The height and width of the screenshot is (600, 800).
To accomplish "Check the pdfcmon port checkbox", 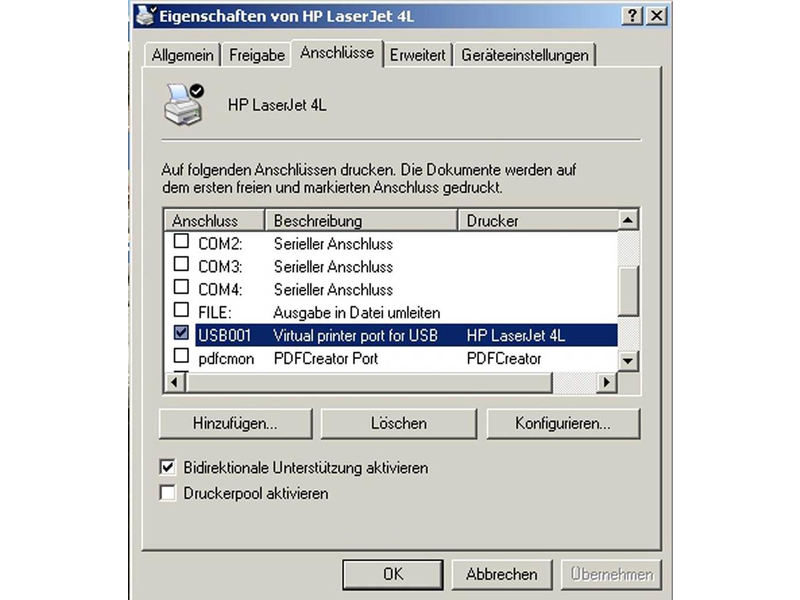I will [181, 356].
